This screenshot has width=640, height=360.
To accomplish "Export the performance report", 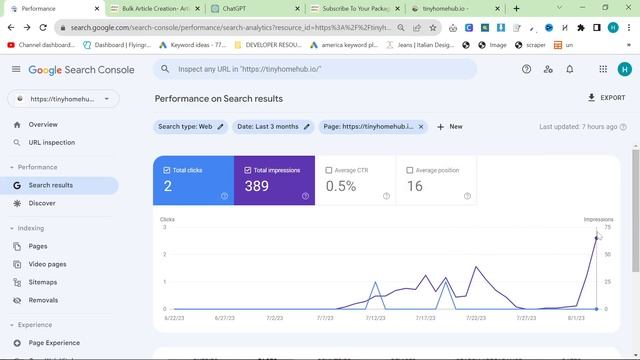I will [x=606, y=98].
